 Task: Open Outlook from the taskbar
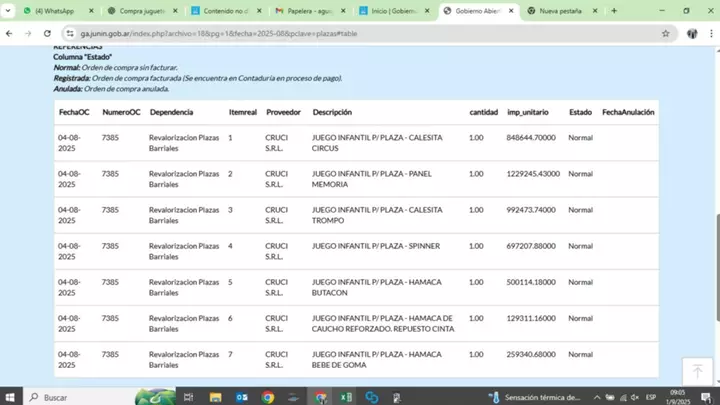click(242, 397)
